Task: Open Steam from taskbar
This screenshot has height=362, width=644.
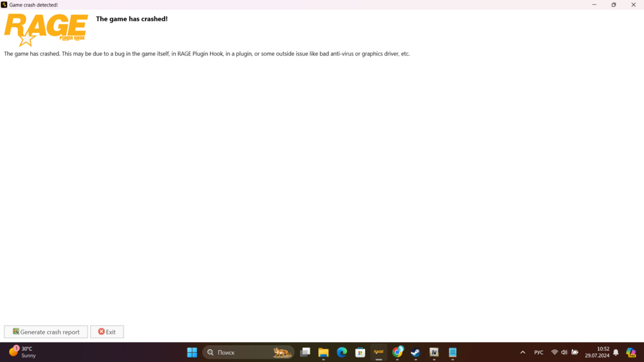Action: (415, 352)
